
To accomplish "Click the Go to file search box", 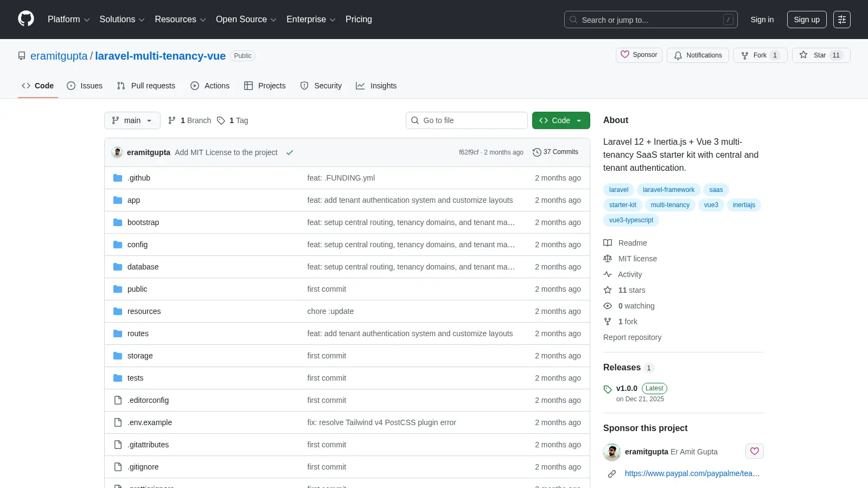I will tap(467, 120).
